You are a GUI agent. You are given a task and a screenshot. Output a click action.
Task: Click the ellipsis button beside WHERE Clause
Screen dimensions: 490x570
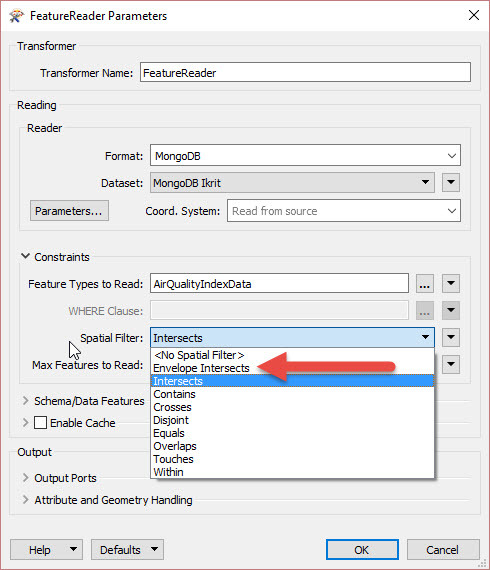425,310
